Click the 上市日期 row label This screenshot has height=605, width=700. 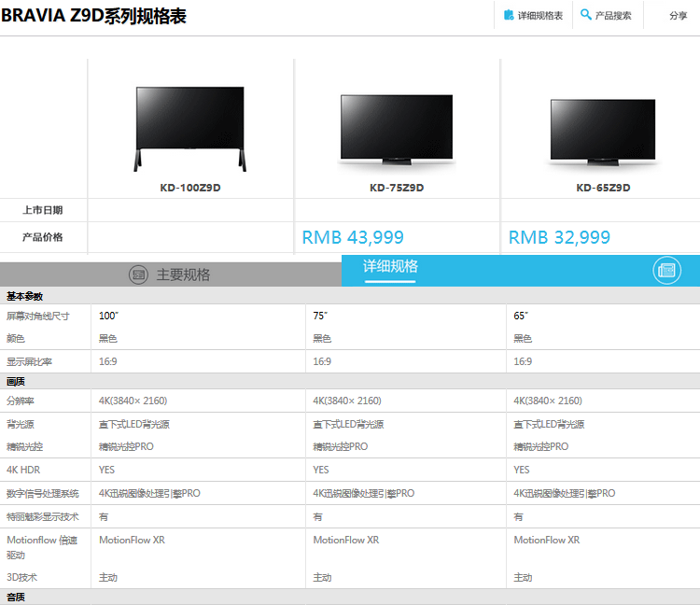(42, 210)
